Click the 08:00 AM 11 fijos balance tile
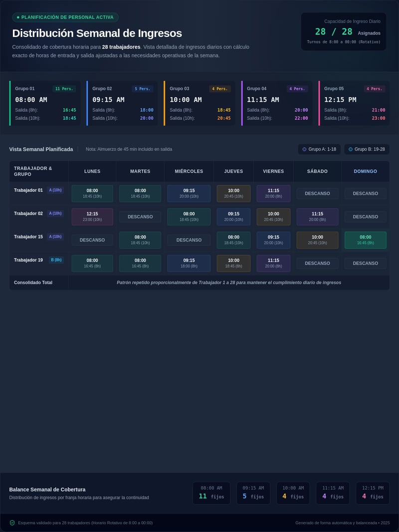The image size is (399, 532). tap(211, 493)
